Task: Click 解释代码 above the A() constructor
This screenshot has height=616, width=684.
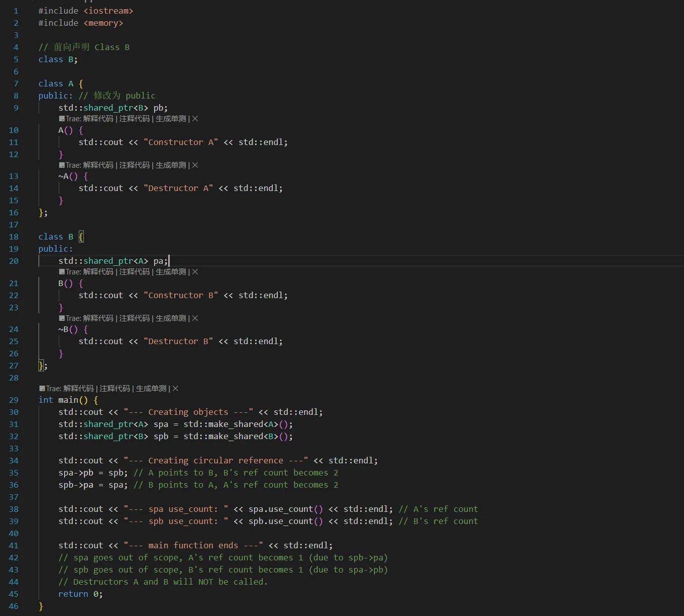Action: 98,119
